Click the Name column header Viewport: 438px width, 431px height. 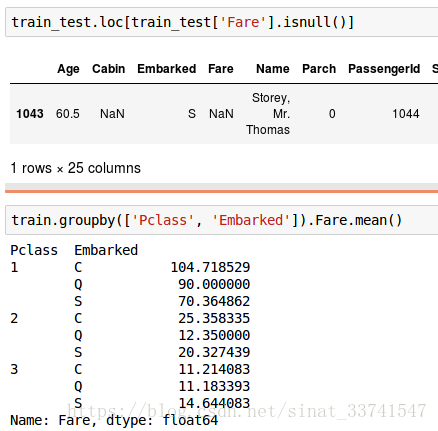(x=273, y=69)
